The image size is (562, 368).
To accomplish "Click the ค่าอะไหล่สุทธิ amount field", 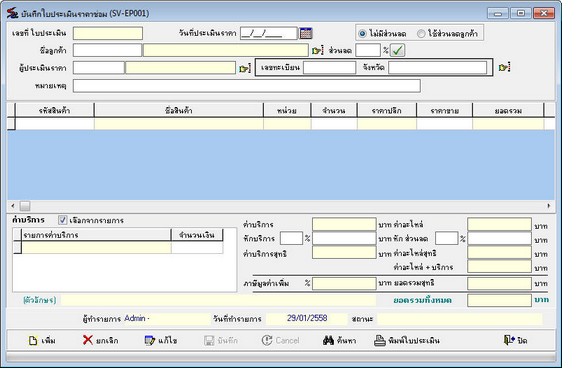I will coord(499,253).
